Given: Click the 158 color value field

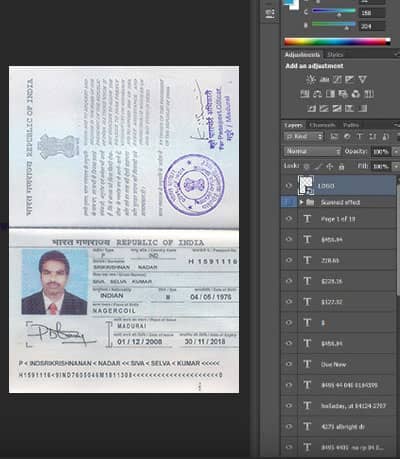Looking at the screenshot, I should click(372, 13).
